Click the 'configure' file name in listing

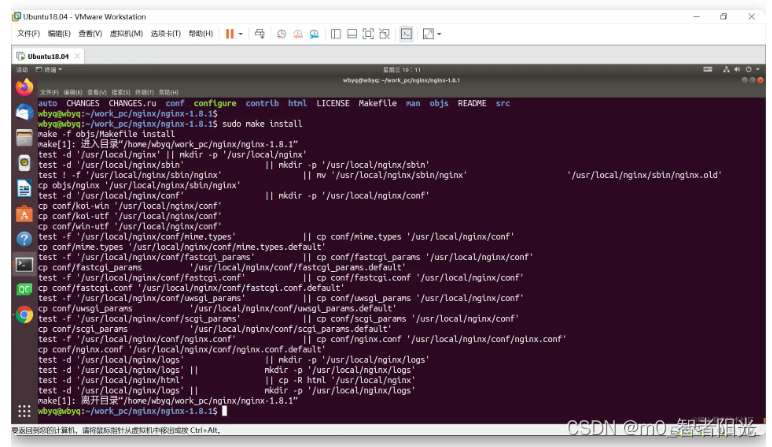[215, 103]
